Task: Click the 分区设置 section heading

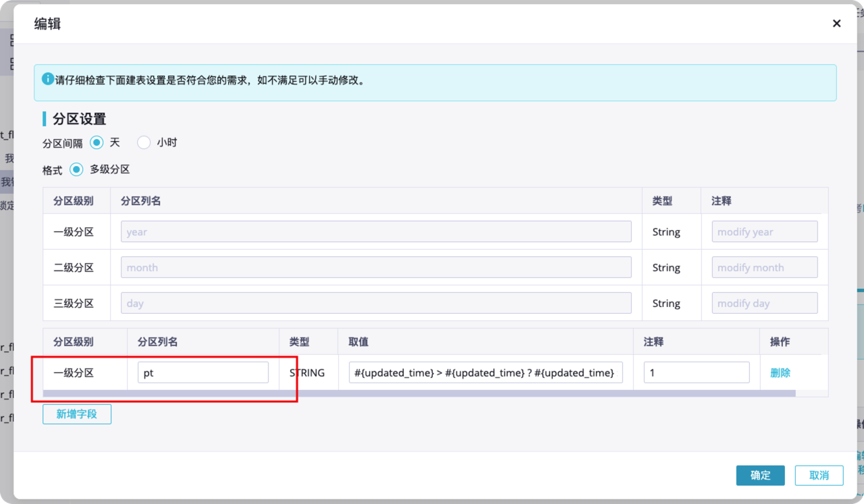Action: click(x=80, y=119)
